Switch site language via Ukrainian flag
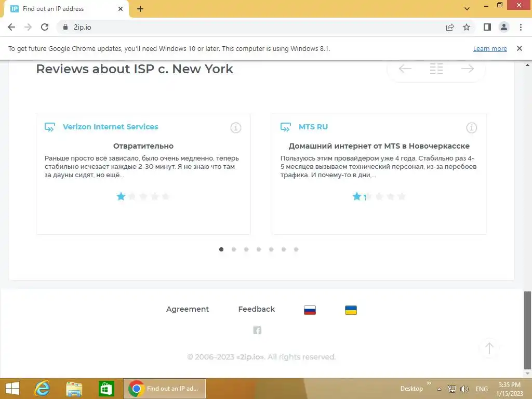 pyautogui.click(x=351, y=310)
